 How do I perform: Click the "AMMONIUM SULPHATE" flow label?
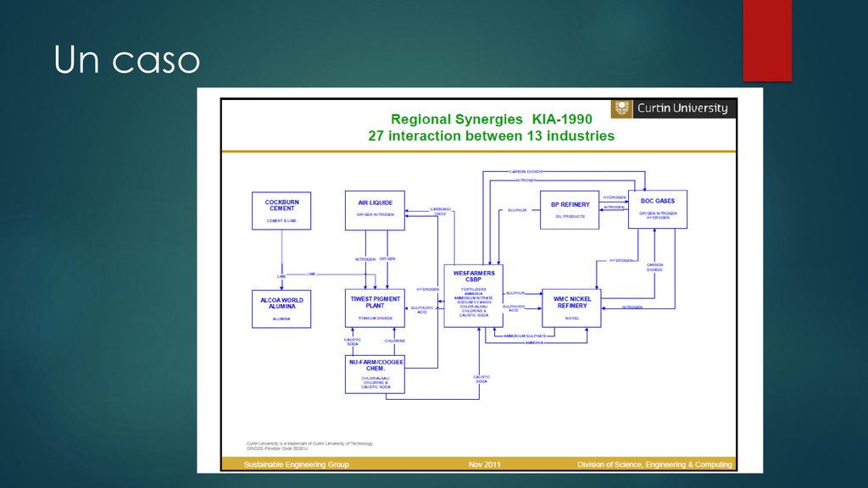coord(525,335)
